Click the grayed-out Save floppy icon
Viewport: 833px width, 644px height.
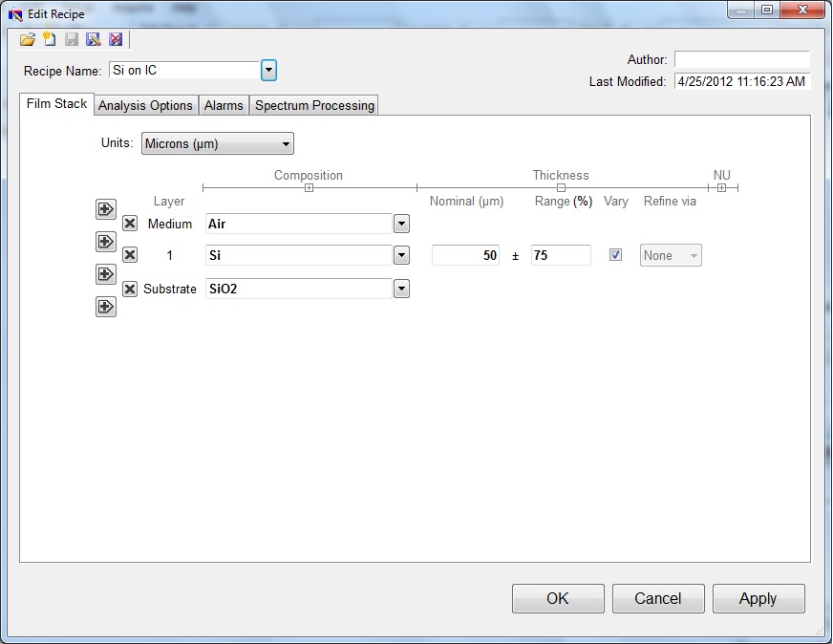72,39
